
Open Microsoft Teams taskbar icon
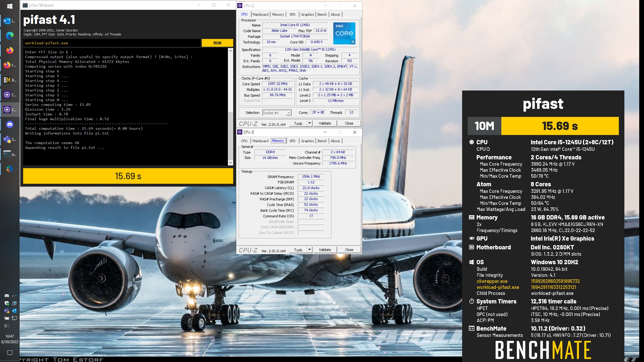tap(10, 139)
